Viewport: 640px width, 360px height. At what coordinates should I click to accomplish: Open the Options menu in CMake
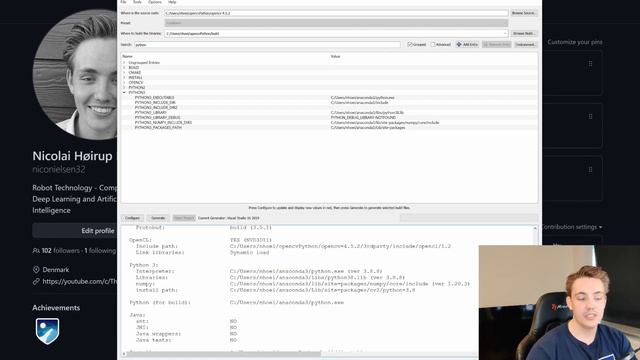[x=155, y=2]
